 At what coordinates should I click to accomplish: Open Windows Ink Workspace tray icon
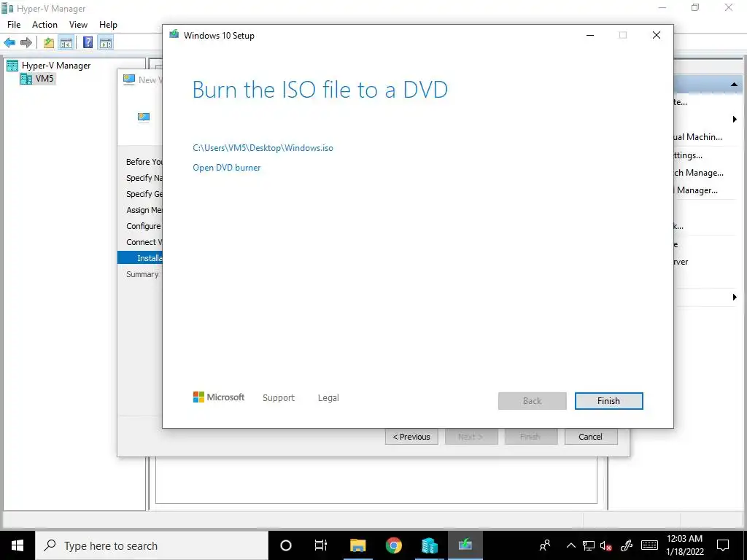[627, 545]
